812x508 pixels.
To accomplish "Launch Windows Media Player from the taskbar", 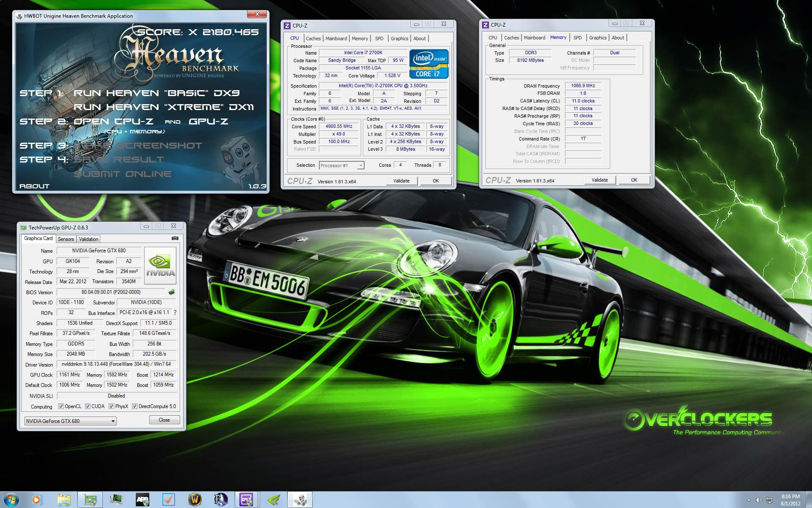I will tap(37, 500).
